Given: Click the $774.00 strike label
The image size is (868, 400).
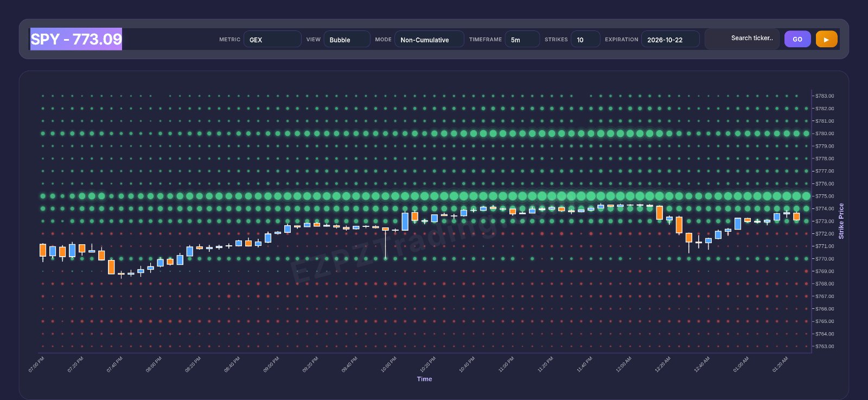Looking at the screenshot, I should 825,208.
